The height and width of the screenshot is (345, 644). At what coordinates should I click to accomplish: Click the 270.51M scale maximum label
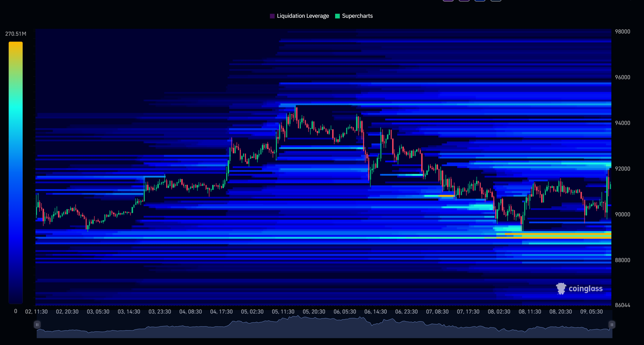(15, 34)
